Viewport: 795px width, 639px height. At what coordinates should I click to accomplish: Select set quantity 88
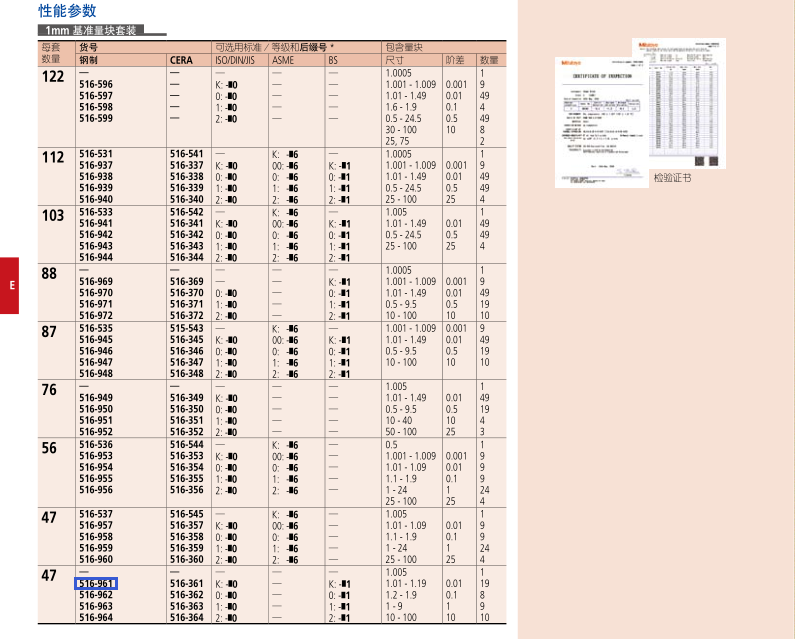tap(49, 273)
